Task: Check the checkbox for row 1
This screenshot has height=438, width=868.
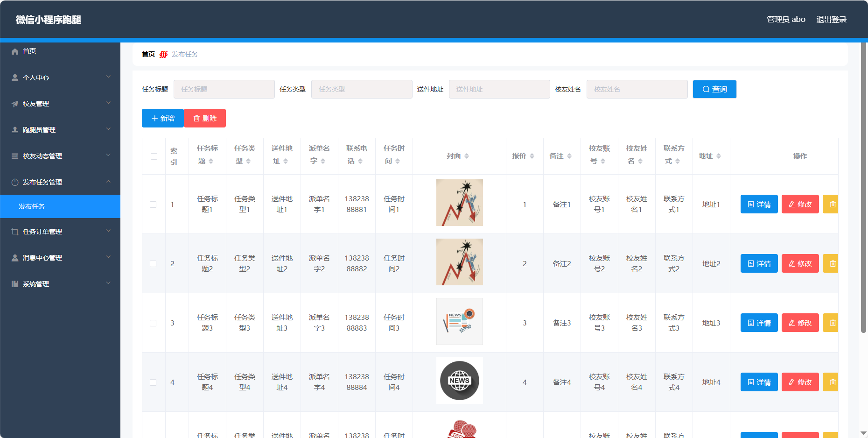Action: point(153,205)
